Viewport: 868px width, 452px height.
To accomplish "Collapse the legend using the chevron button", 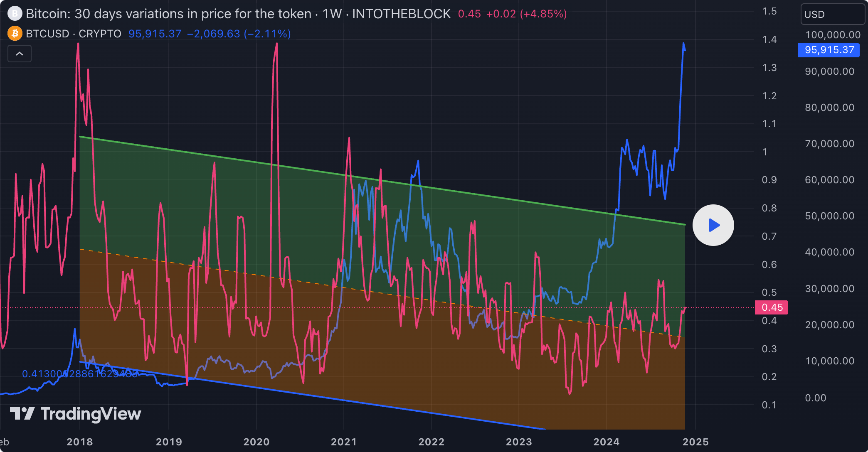I will (19, 53).
